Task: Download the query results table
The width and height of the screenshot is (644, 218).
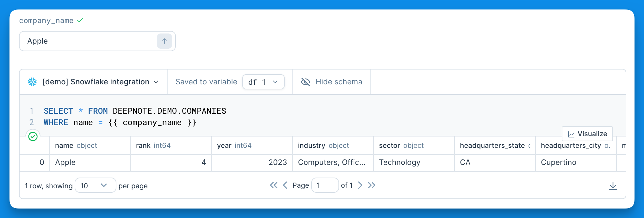Action: [x=613, y=186]
